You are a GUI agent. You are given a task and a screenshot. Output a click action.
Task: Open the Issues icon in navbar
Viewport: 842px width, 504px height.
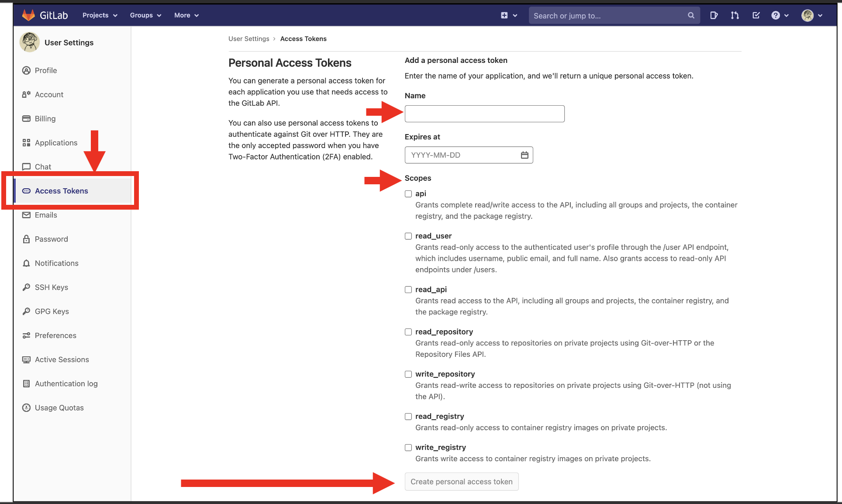714,15
